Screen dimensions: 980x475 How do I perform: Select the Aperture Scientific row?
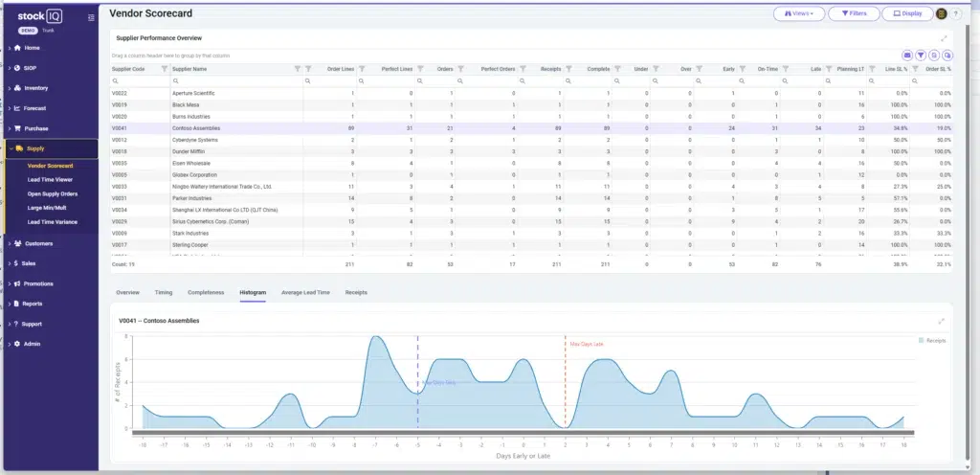531,93
